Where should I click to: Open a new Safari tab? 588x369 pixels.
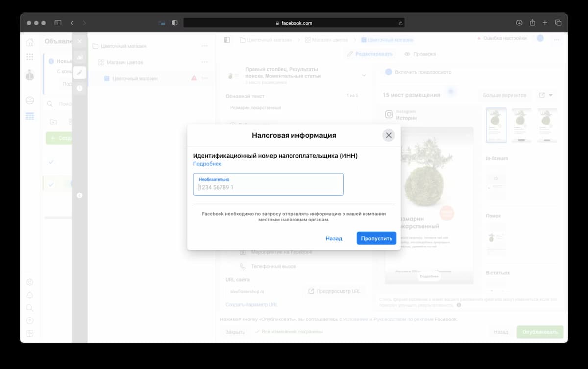[x=545, y=23]
